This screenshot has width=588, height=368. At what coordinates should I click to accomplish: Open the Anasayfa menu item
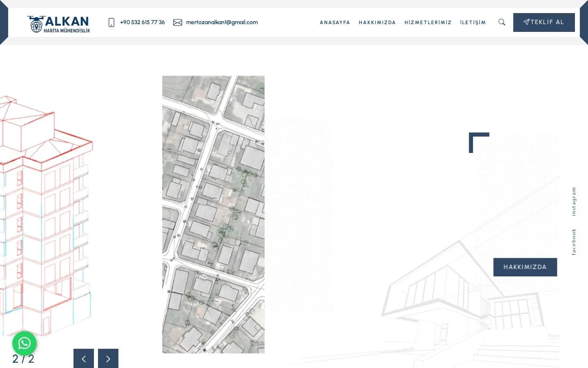point(335,22)
